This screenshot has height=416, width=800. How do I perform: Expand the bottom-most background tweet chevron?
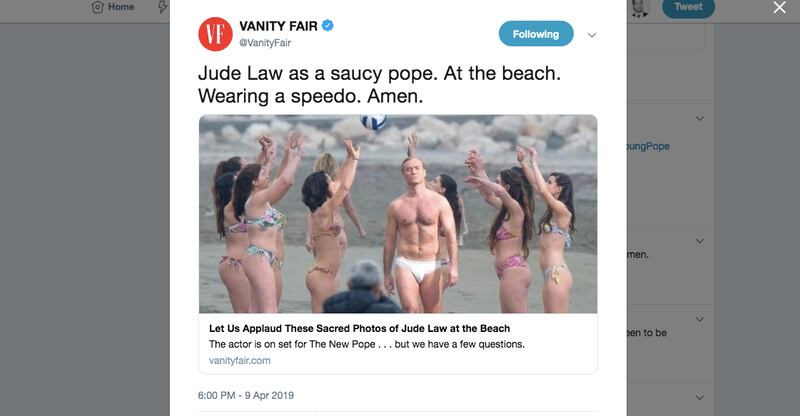click(x=699, y=398)
